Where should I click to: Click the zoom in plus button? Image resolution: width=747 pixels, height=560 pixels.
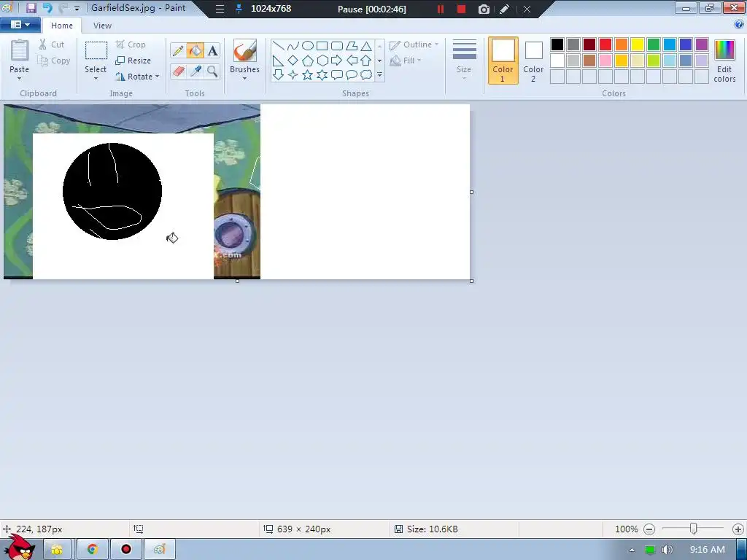click(x=738, y=529)
